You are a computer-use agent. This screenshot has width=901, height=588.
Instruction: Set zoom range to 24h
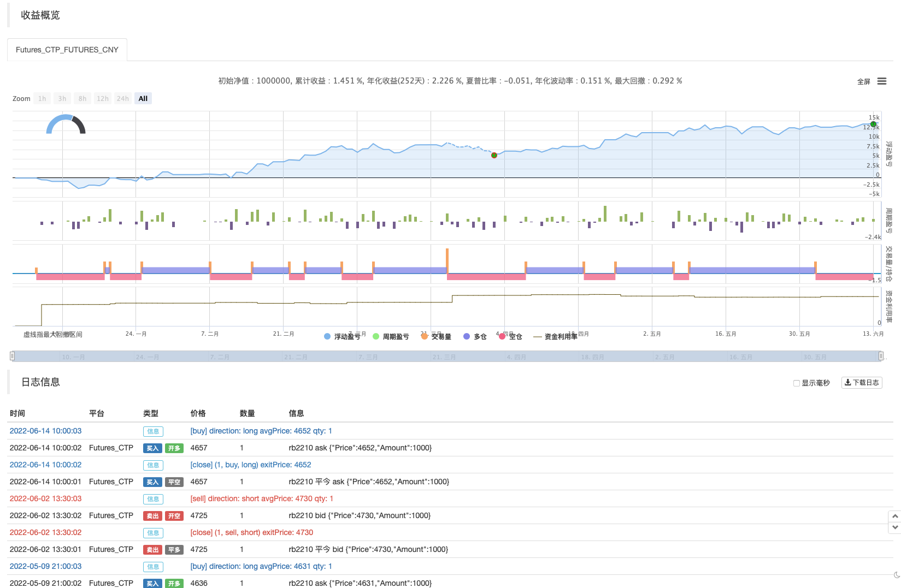(x=123, y=99)
